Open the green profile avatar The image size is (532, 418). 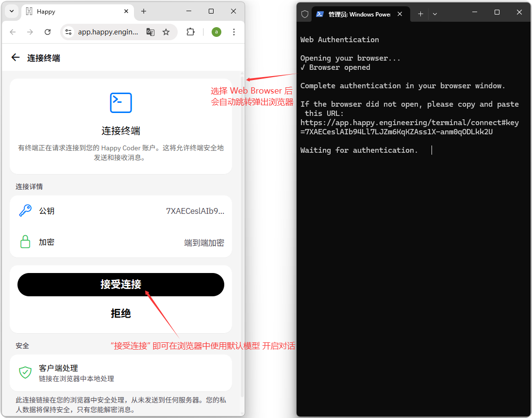(x=216, y=32)
